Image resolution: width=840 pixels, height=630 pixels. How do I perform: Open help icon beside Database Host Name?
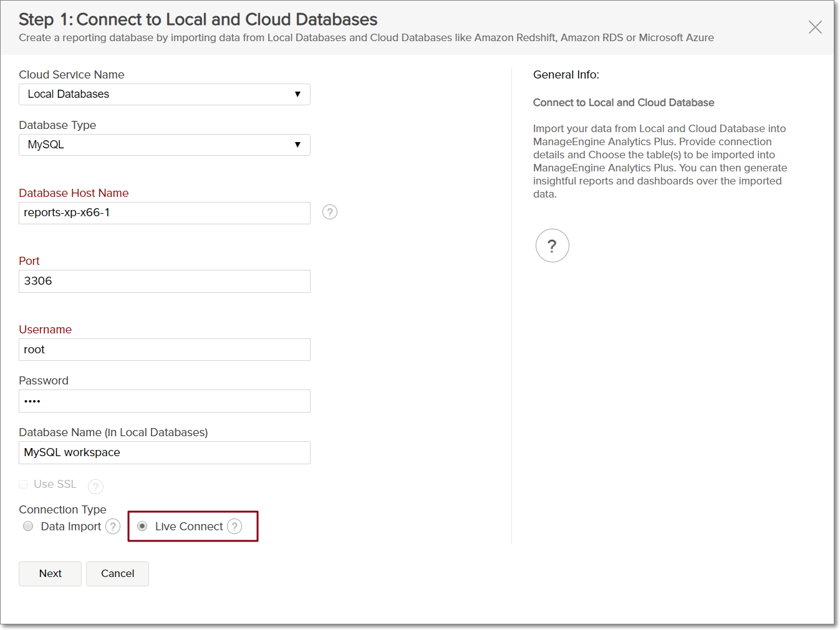point(330,212)
